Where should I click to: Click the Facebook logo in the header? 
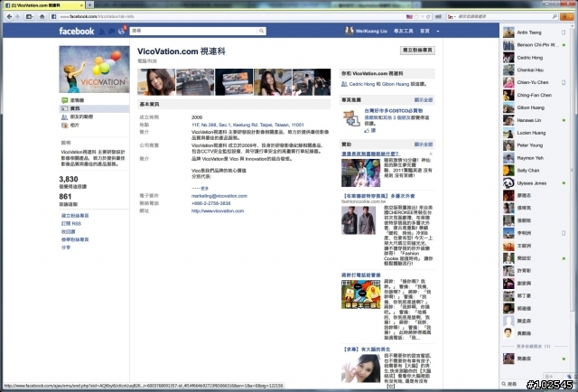coord(76,31)
